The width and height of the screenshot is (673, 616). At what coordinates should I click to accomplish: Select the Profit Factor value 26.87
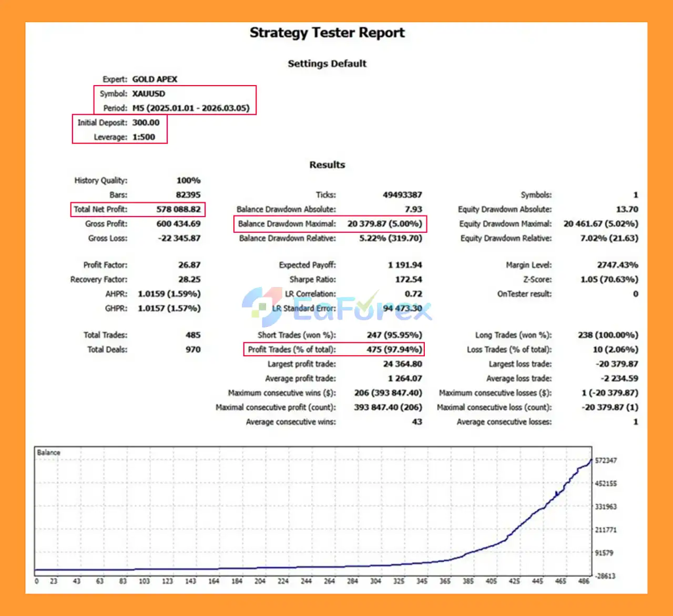189,265
